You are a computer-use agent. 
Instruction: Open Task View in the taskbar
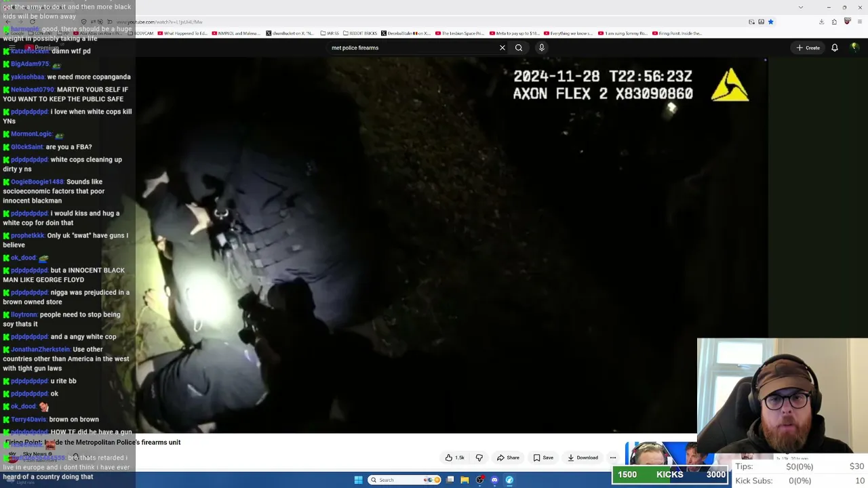(x=450, y=480)
